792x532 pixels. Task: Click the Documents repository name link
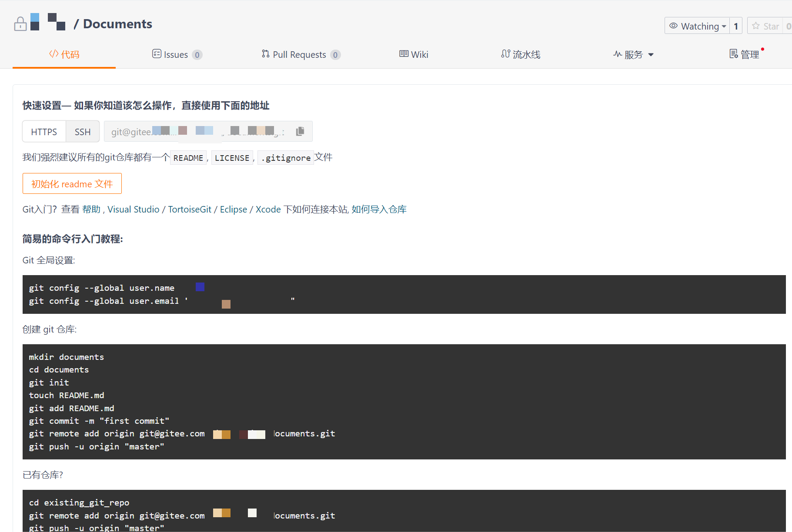coord(117,24)
